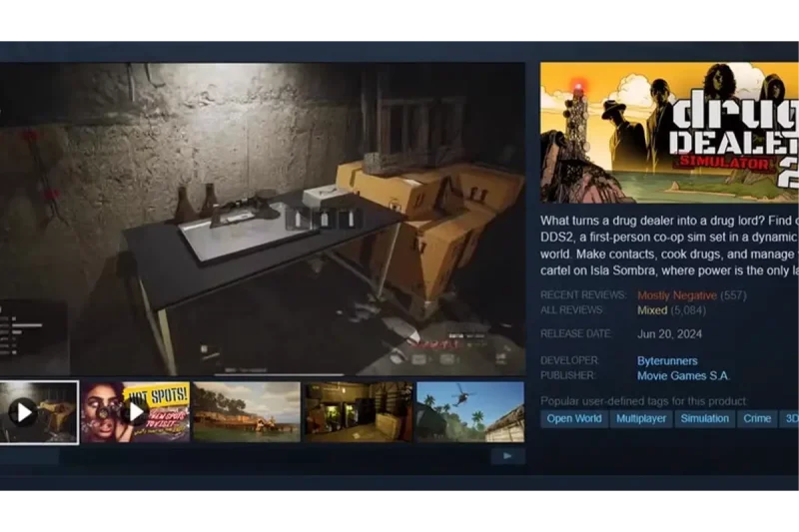
Task: Open the Byterunners developer link
Action: point(667,361)
